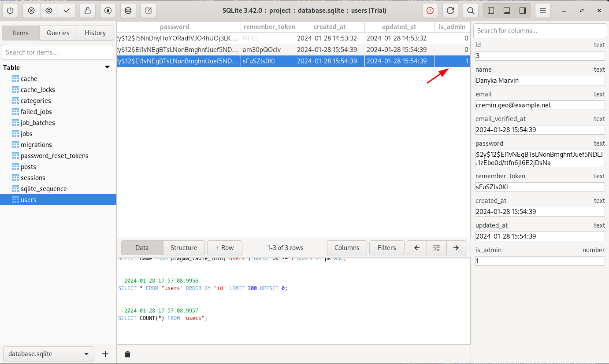Select the sessions table
Screen dimensions: 609x364
coord(58,178)
